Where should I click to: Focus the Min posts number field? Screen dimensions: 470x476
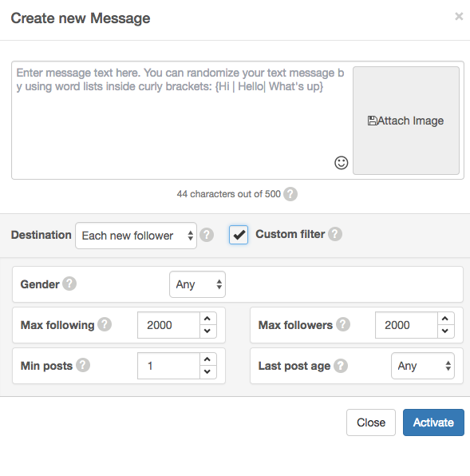click(168, 366)
